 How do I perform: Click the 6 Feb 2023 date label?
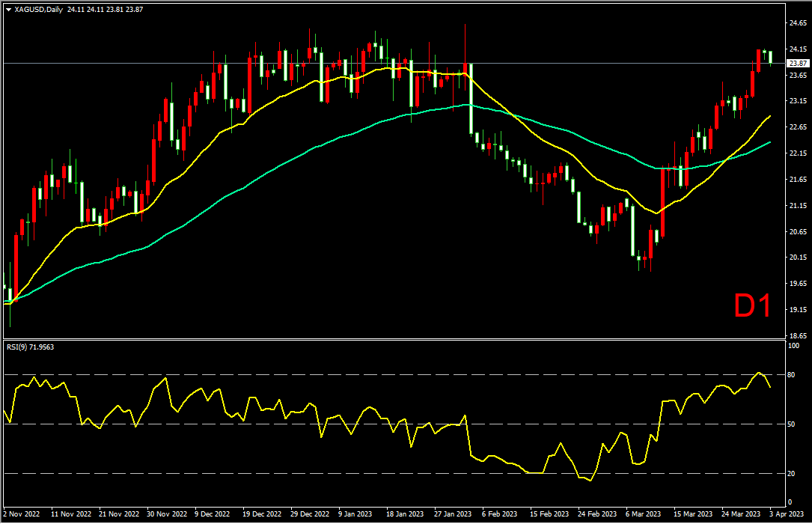(499, 514)
